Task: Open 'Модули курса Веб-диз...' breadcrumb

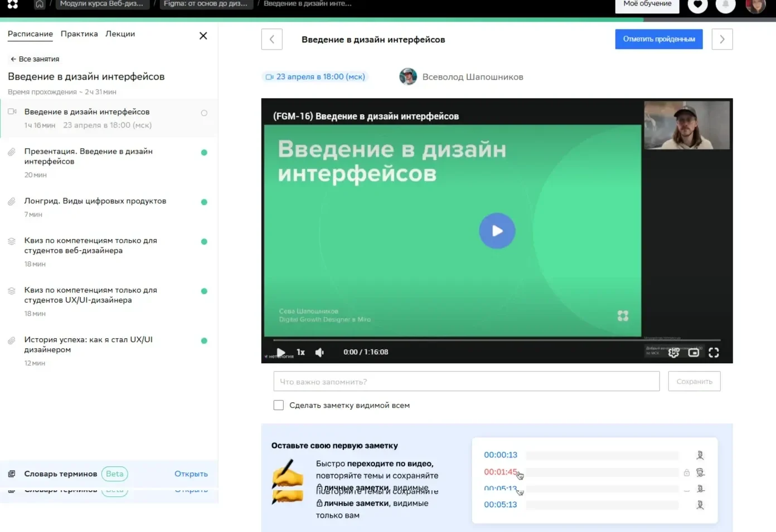Action: [101, 4]
